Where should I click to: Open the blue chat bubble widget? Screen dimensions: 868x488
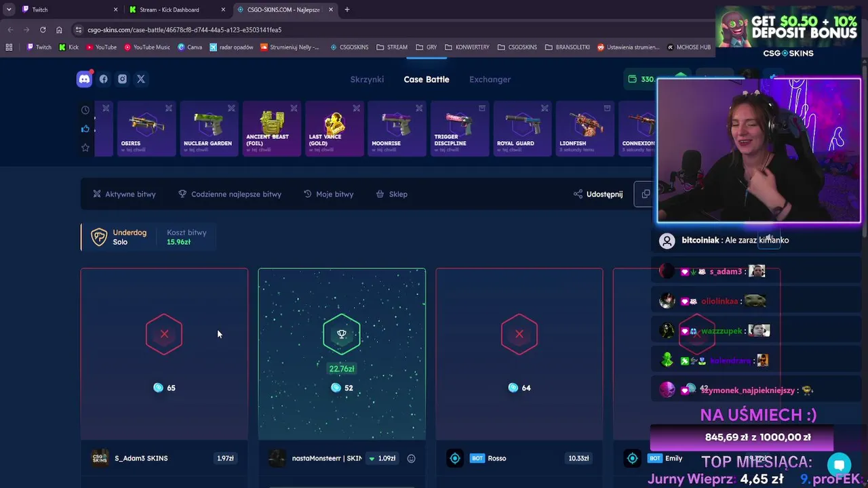point(839,465)
